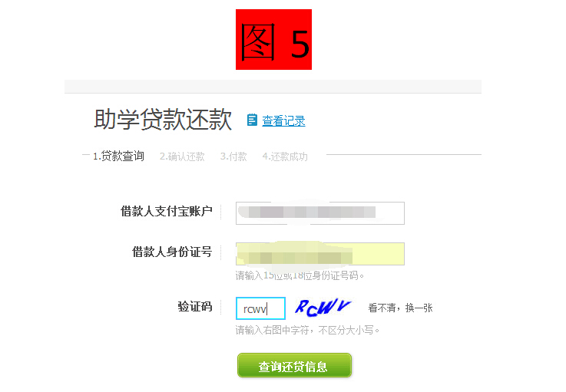
Task: Click the 助学贷款还款 page heading
Action: click(163, 119)
